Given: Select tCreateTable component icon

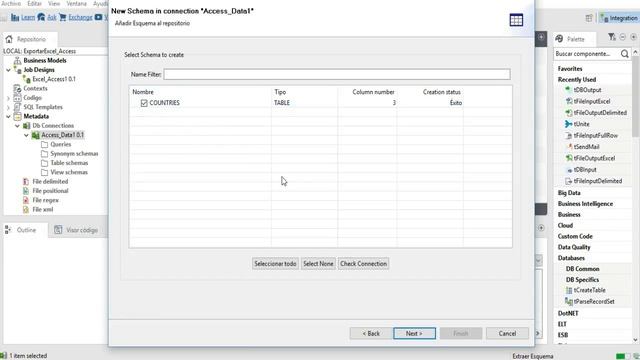Looking at the screenshot, I should (568, 291).
